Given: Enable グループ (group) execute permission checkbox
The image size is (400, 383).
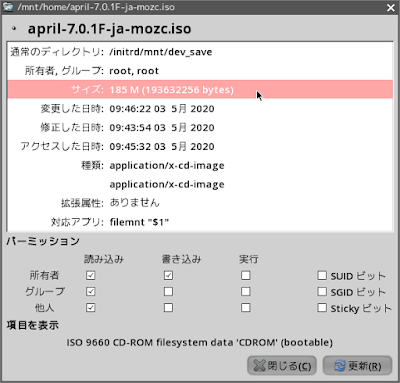Looking at the screenshot, I should click(246, 291).
